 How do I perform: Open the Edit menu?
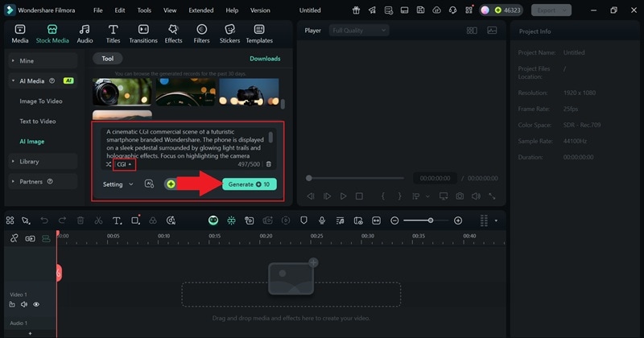point(119,10)
